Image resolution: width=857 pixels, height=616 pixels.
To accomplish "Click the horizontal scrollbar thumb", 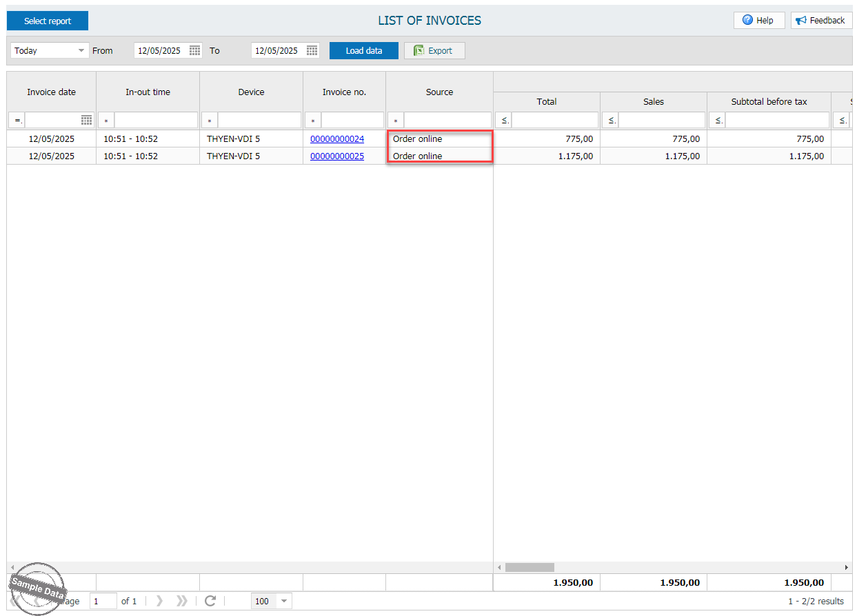I will (530, 567).
